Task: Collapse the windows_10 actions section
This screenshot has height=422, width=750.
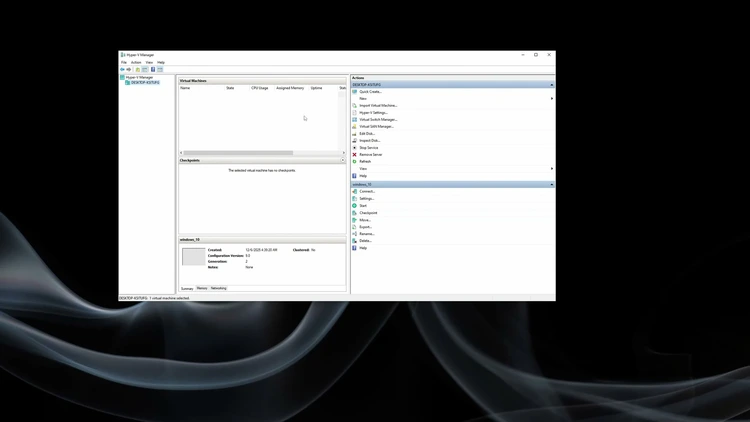Action: (551, 184)
